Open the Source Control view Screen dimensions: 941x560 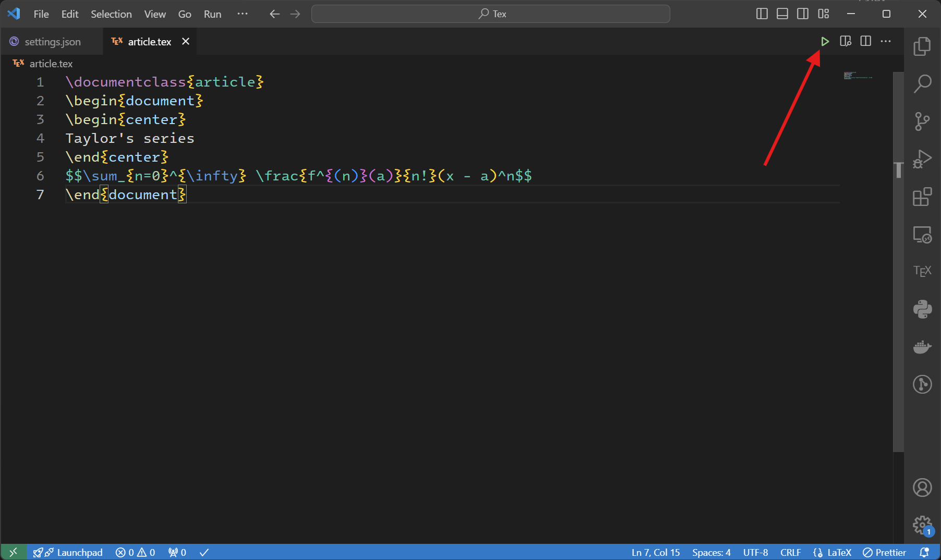922,121
